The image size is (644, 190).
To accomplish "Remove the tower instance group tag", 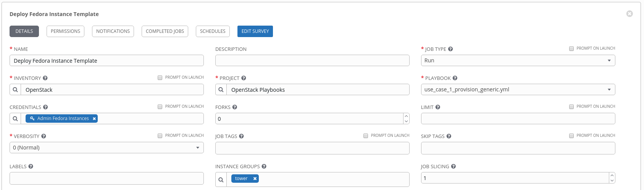I will [x=255, y=179].
